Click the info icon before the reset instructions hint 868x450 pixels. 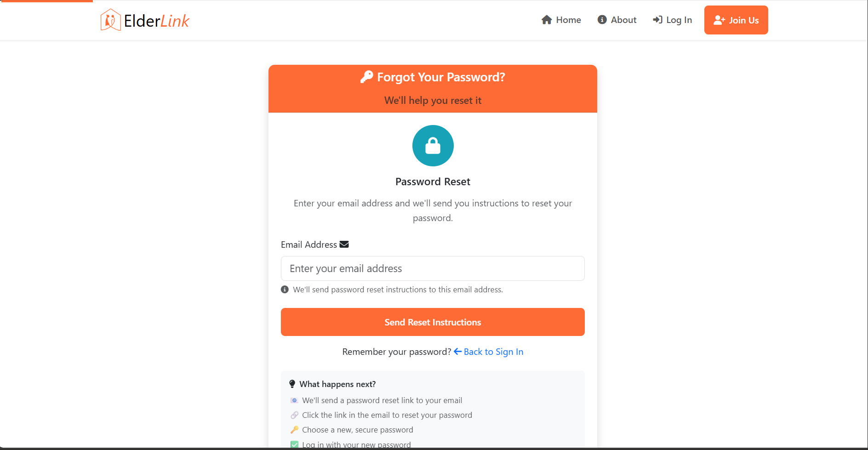point(285,290)
